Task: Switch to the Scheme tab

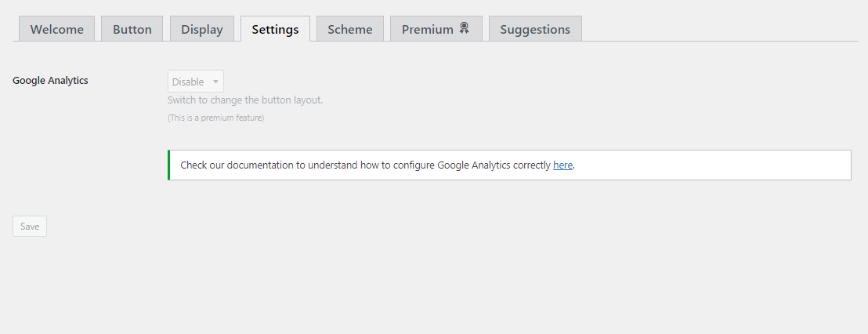Action: point(350,29)
